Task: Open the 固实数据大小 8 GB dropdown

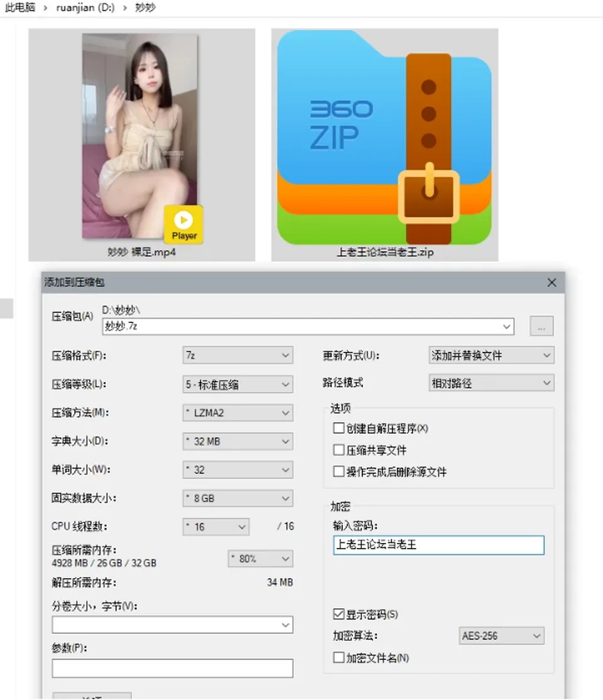Action: click(237, 498)
